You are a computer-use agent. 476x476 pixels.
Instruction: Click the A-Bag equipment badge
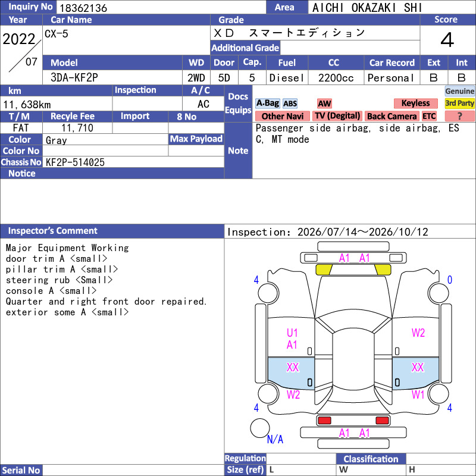point(267,103)
